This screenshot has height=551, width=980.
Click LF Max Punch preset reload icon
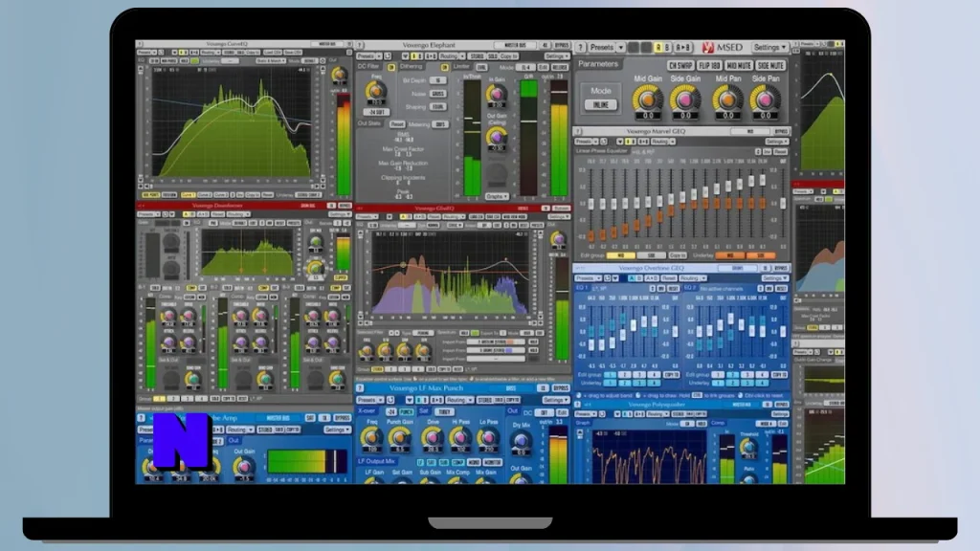click(x=390, y=400)
